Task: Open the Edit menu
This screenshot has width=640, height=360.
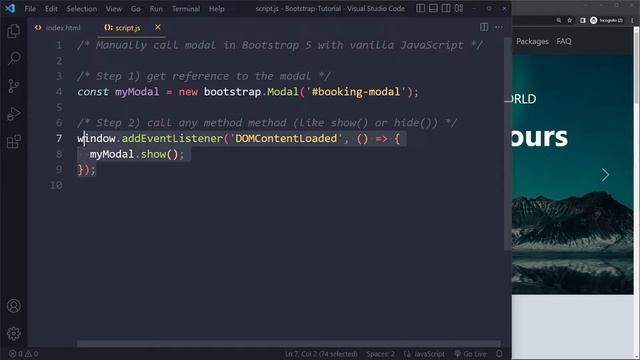Action: click(x=51, y=9)
